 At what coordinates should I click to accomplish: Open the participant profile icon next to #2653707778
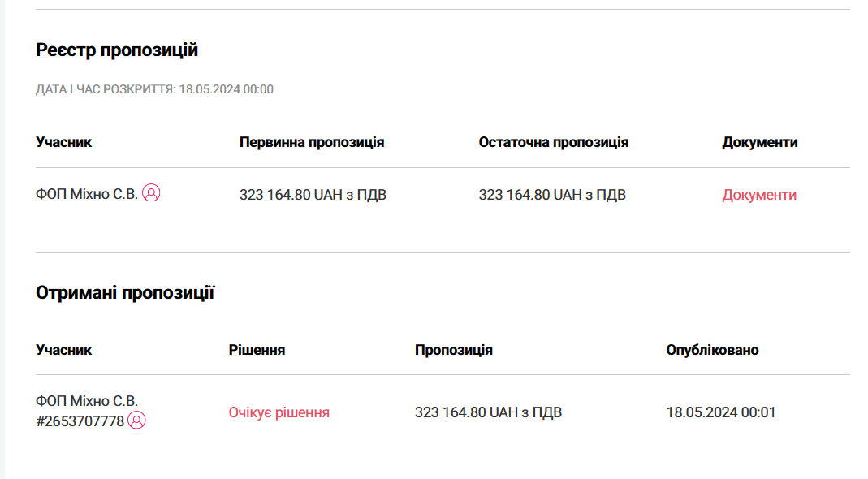pyautogui.click(x=136, y=421)
